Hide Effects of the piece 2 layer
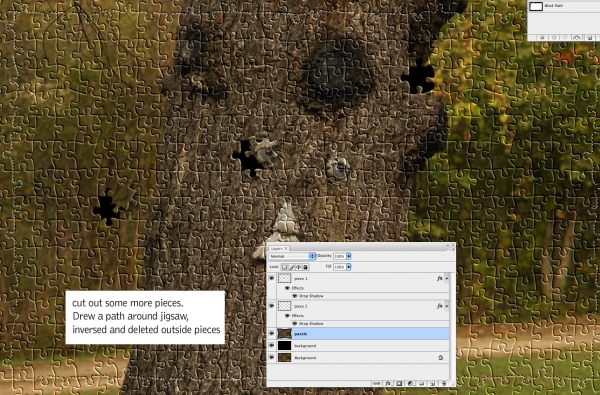The height and width of the screenshot is (395, 600). (x=287, y=315)
